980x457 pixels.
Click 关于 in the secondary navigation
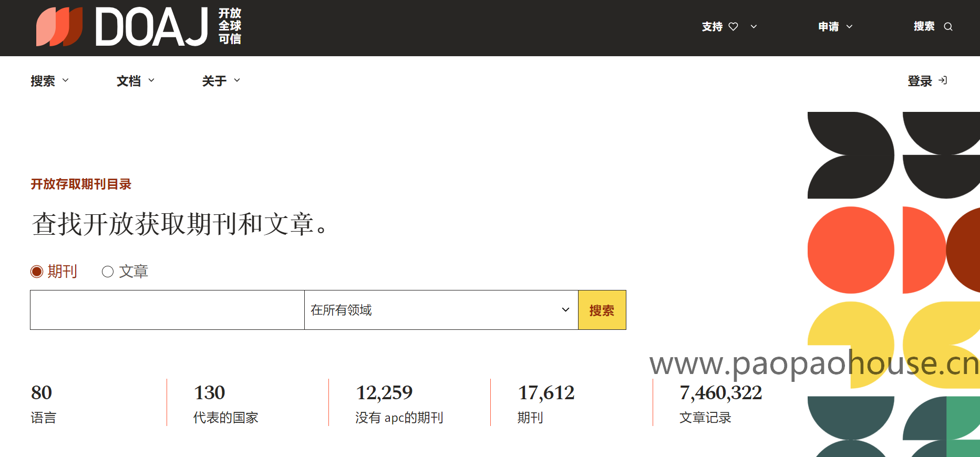[x=214, y=81]
